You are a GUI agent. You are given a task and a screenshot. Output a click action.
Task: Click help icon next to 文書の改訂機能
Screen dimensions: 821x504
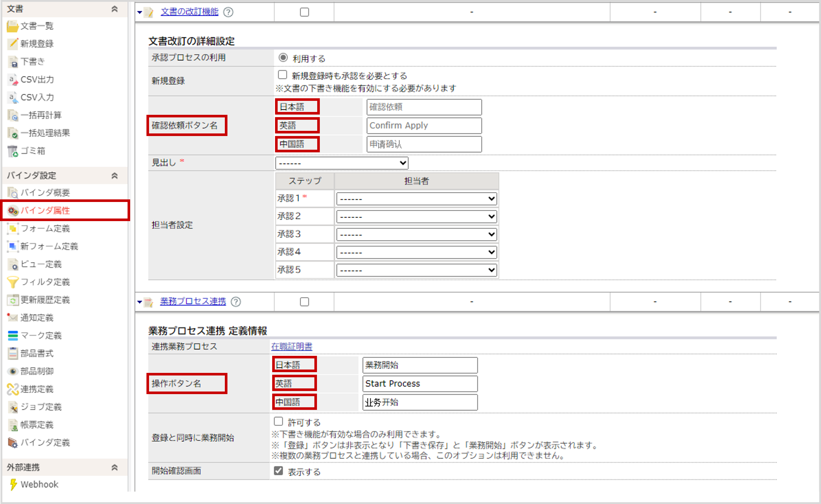228,12
